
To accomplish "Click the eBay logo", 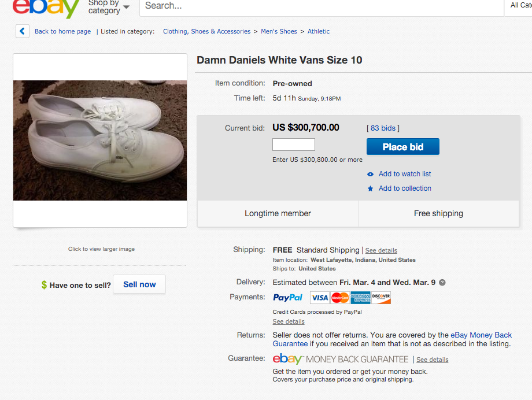I will point(46,7).
